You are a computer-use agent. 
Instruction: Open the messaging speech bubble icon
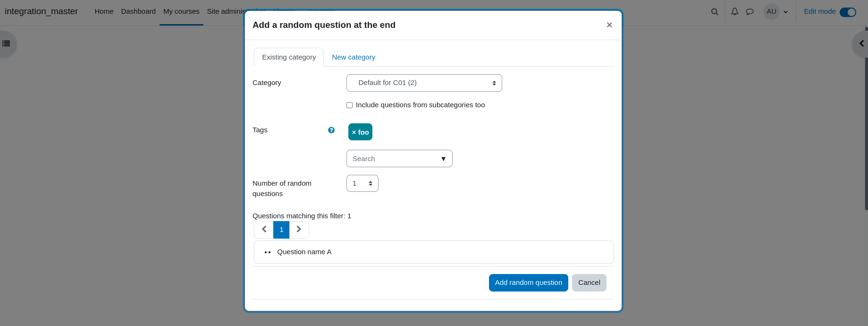pos(750,12)
